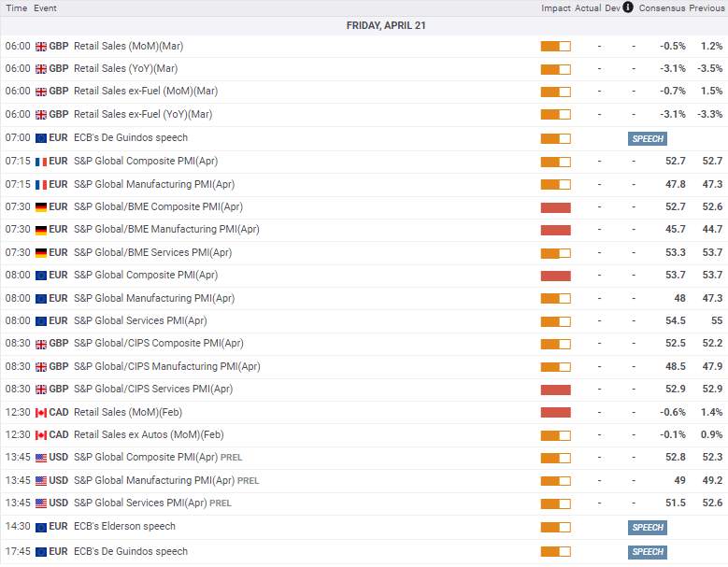
Task: Click the Consensus column header
Action: [662, 7]
